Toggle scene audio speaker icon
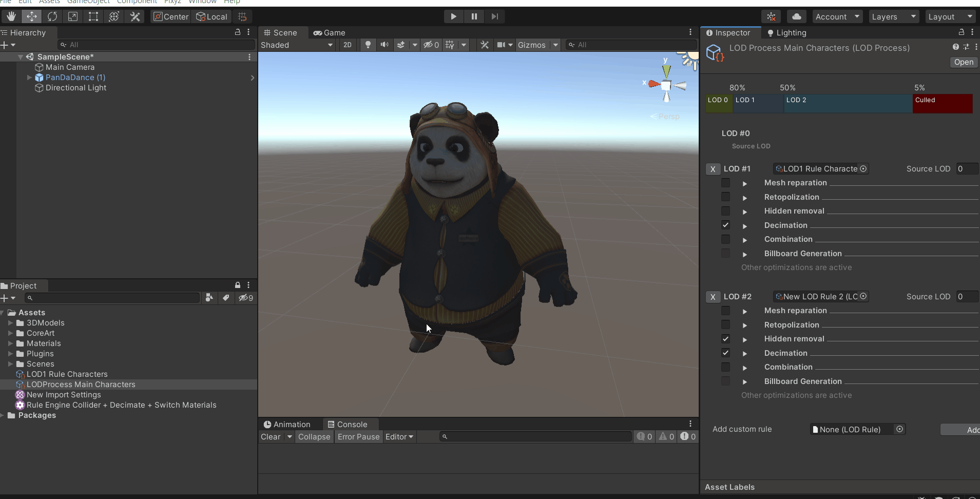The width and height of the screenshot is (980, 499). pos(384,45)
